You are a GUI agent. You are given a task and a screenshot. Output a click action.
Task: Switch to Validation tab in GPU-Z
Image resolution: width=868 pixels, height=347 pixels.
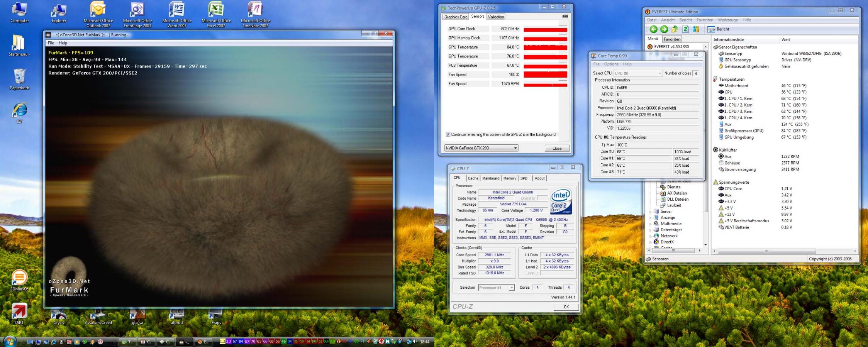click(x=496, y=17)
